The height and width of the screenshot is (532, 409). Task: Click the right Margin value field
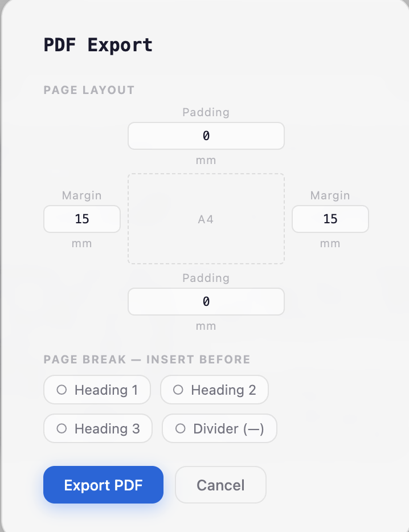tap(330, 219)
